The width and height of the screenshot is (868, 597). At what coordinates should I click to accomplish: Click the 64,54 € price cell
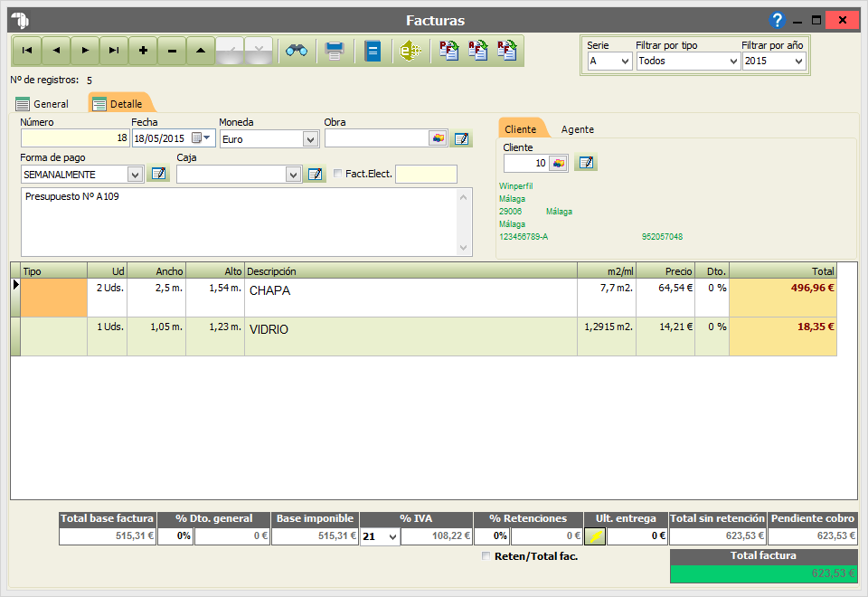pos(665,298)
